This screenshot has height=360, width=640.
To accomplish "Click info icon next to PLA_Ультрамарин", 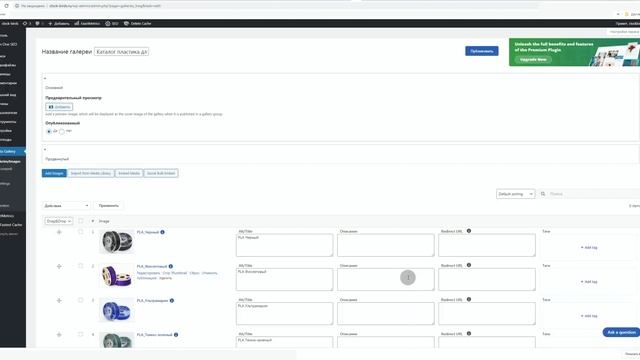I will 172,300.
